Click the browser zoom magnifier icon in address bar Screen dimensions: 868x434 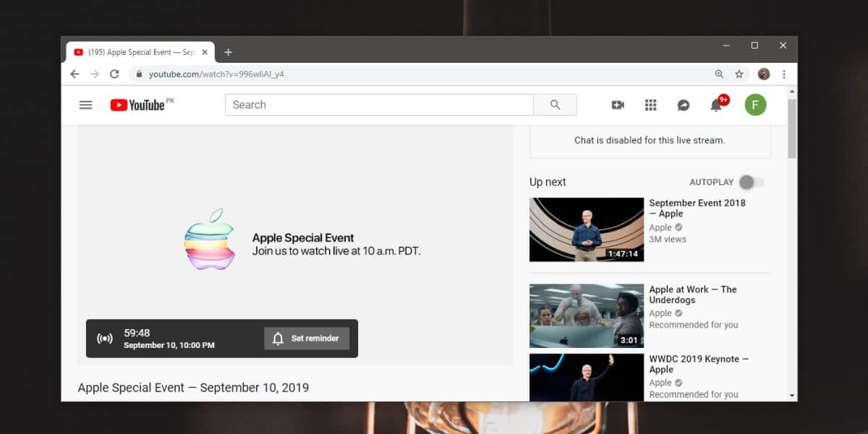point(719,74)
